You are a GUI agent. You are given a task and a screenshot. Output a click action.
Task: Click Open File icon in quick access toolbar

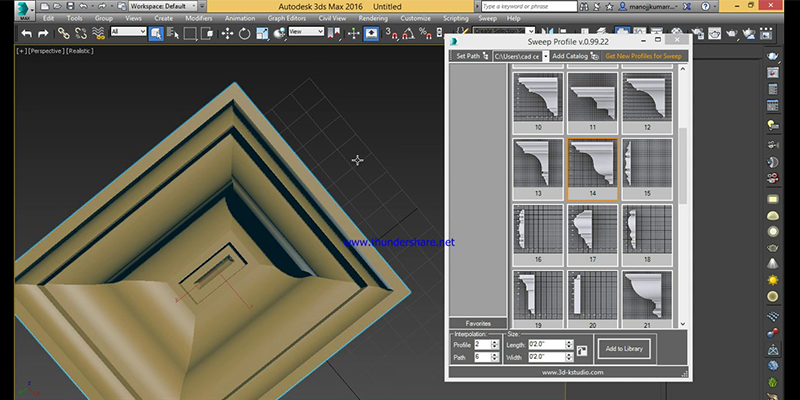[57, 7]
